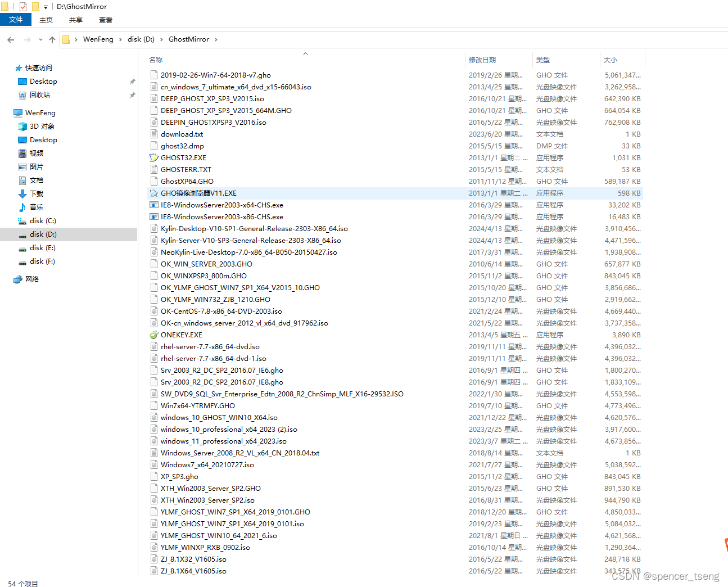Select file GhostXP64.GHO

click(x=187, y=182)
